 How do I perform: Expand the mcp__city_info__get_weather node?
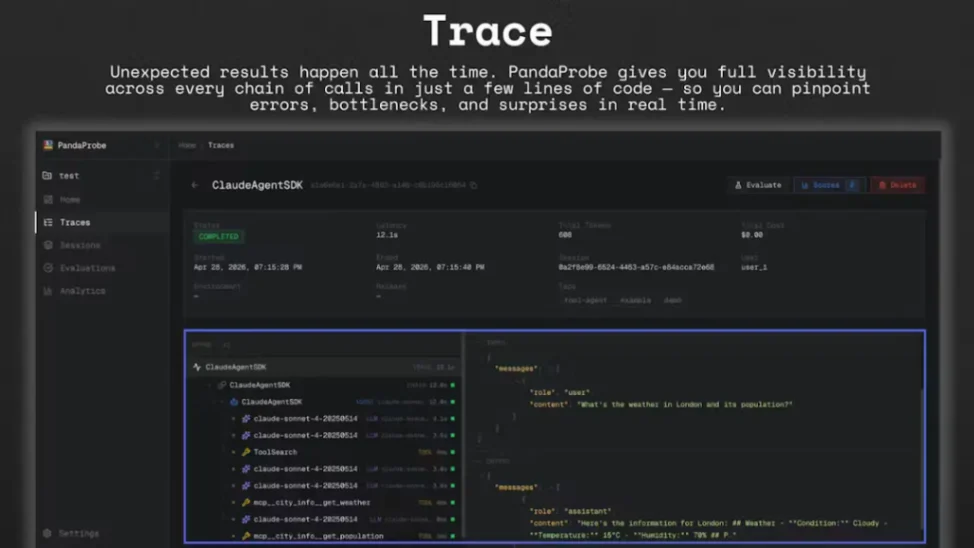[234, 503]
